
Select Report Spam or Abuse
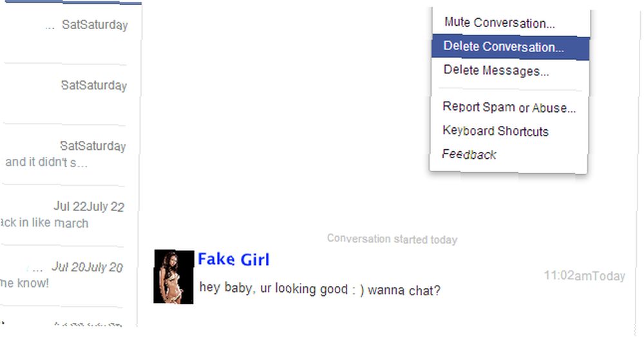tap(509, 107)
